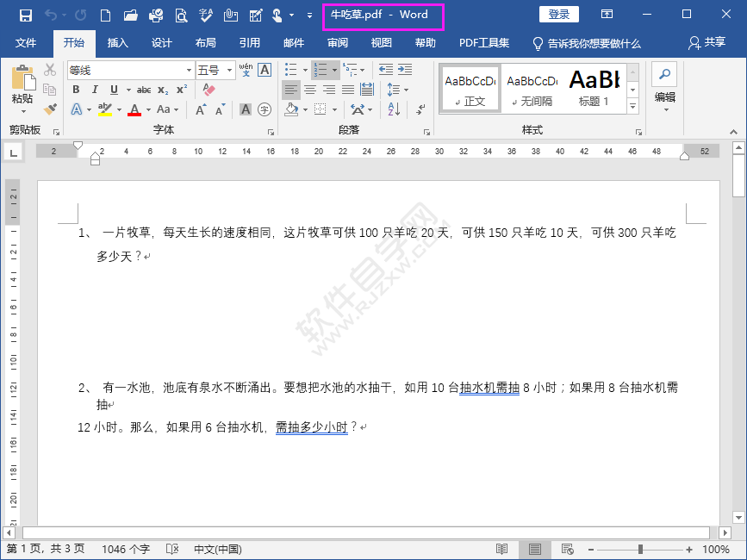Toggle the bulleted list
The image size is (747, 560).
click(x=292, y=69)
